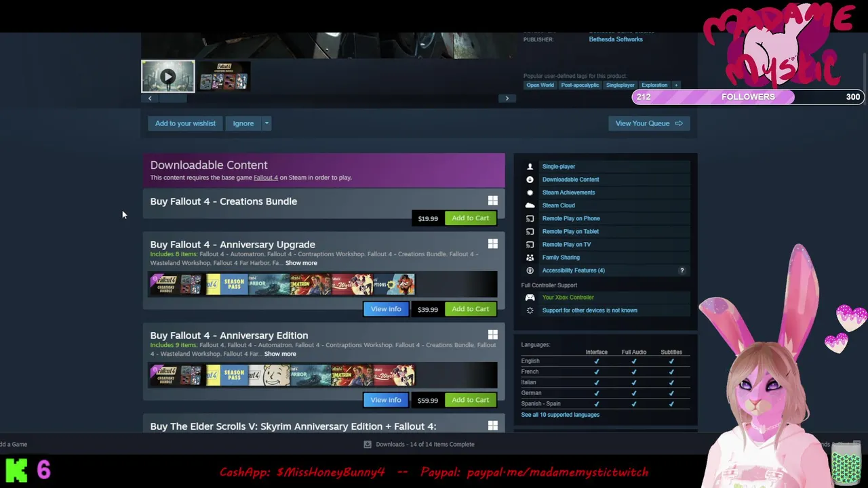Open Buy The Elder Scrolls V: Skyrim bundle title
The width and height of the screenshot is (868, 488).
point(293,426)
